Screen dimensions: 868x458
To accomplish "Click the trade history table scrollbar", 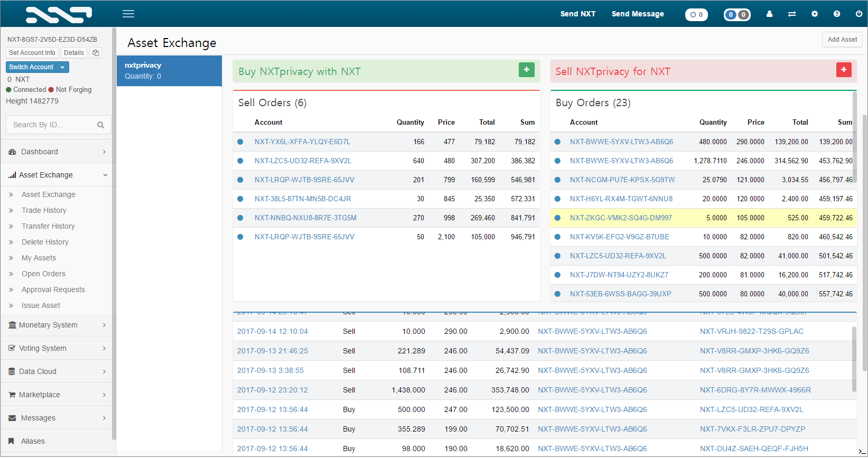I will [x=854, y=359].
